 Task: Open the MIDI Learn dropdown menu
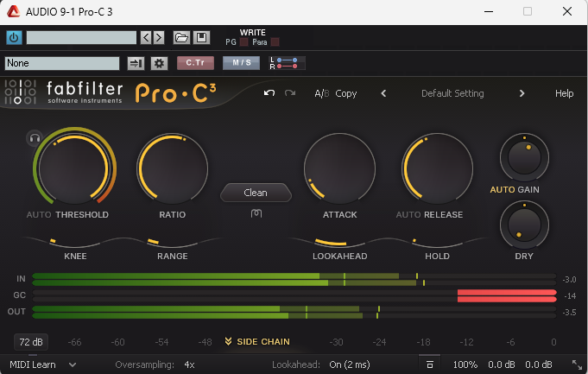click(43, 364)
